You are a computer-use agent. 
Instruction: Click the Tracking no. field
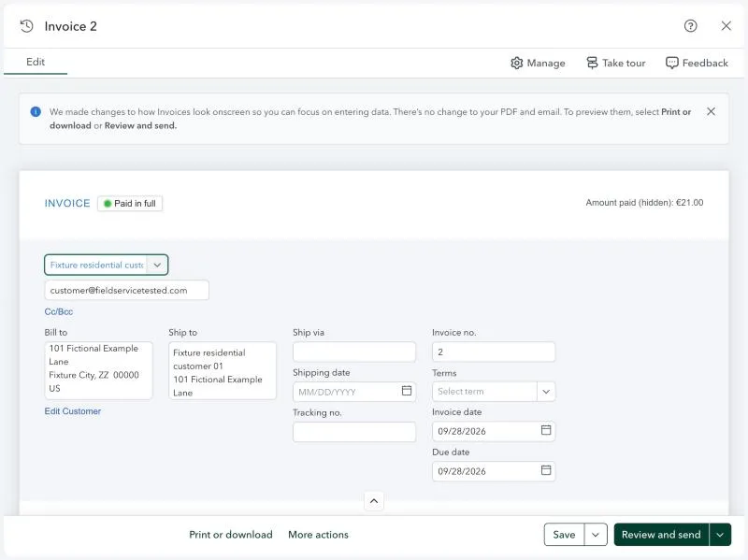(354, 432)
